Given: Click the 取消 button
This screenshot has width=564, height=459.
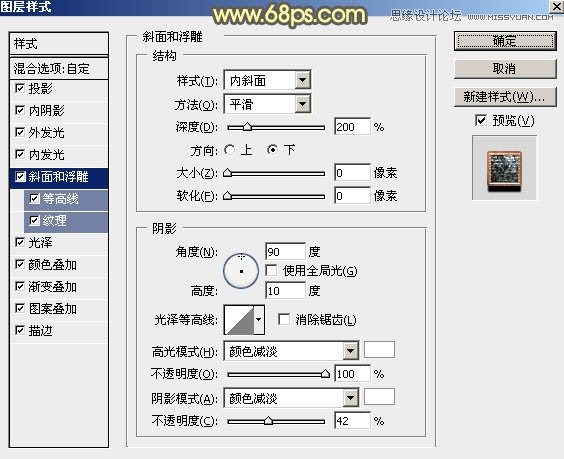Looking at the screenshot, I should point(505,68).
